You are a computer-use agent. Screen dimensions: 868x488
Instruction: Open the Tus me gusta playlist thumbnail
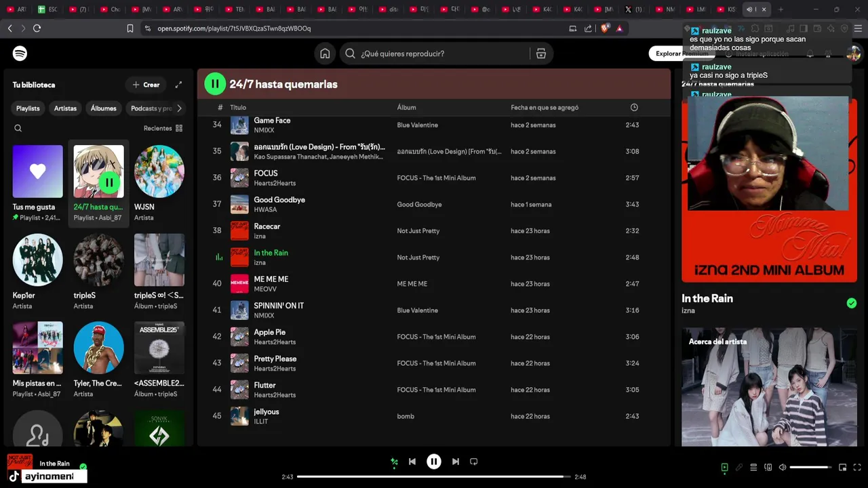tap(37, 171)
